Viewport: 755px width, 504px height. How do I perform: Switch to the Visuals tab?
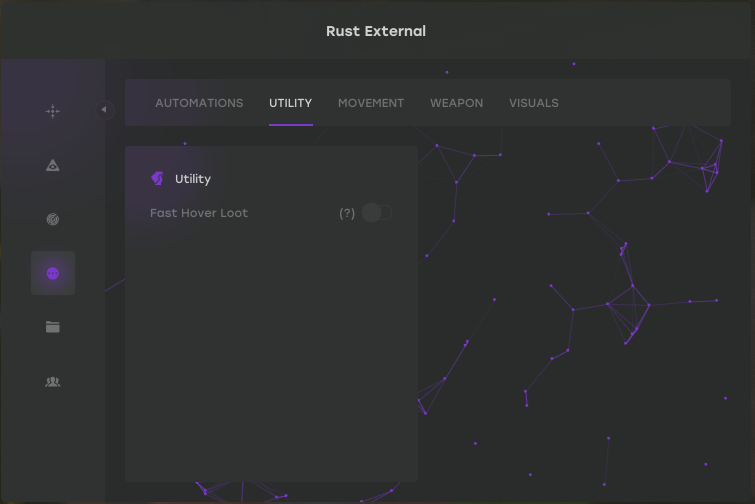tap(533, 103)
